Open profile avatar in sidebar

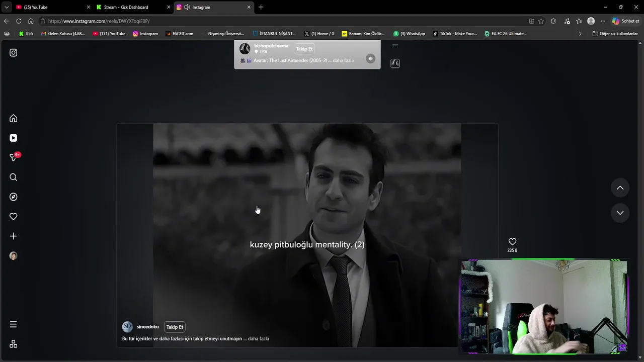click(x=14, y=256)
